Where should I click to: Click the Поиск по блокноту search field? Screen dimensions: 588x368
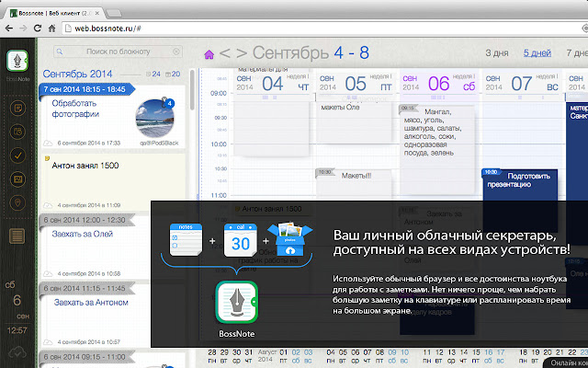tap(118, 52)
